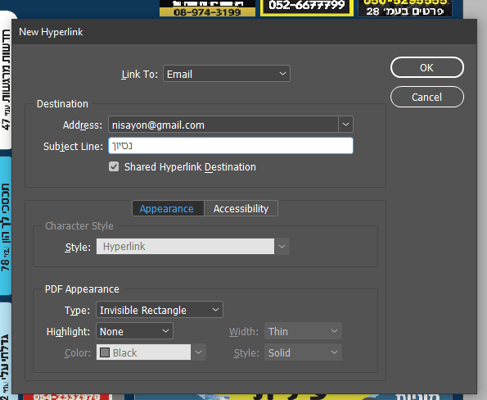The image size is (487, 400).
Task: Switch to the Accessibility tab
Action: (x=241, y=209)
